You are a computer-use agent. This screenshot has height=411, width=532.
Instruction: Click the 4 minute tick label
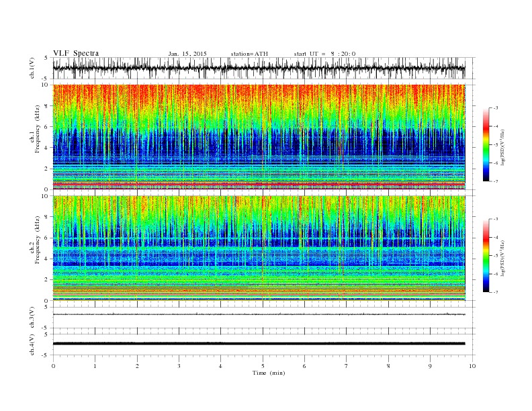click(220, 366)
